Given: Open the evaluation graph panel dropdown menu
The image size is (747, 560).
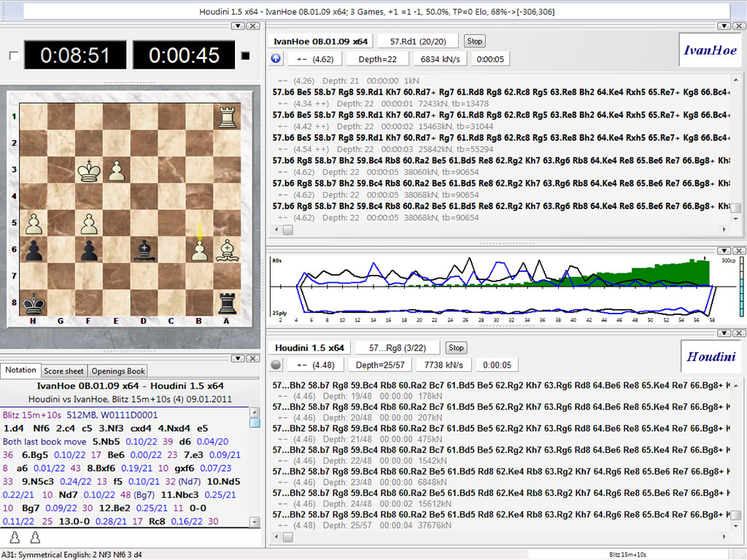Looking at the screenshot, I should click(x=724, y=251).
